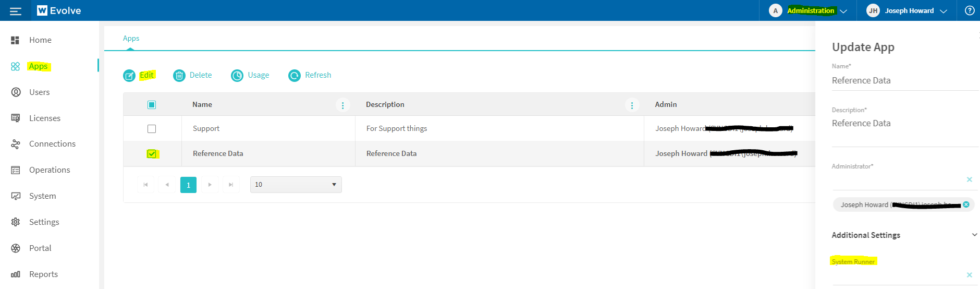980x289 pixels.
Task: Click the Home sidebar icon
Action: [x=16, y=40]
